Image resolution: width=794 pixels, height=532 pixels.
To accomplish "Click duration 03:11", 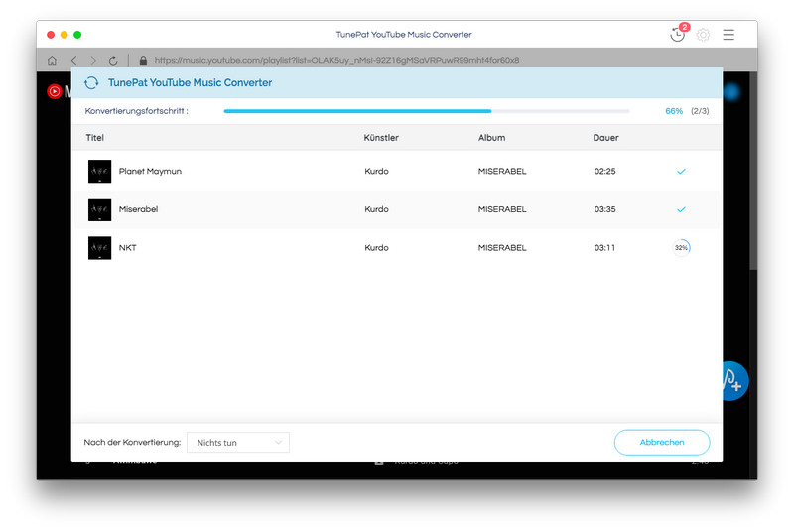I will click(x=604, y=248).
